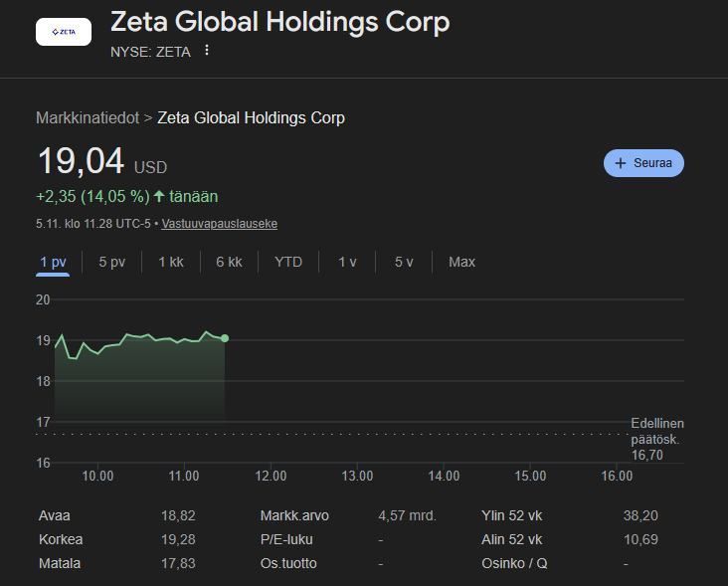728x586 pixels.
Task: Click the Zeta company logo thumbnail
Action: coord(63,32)
